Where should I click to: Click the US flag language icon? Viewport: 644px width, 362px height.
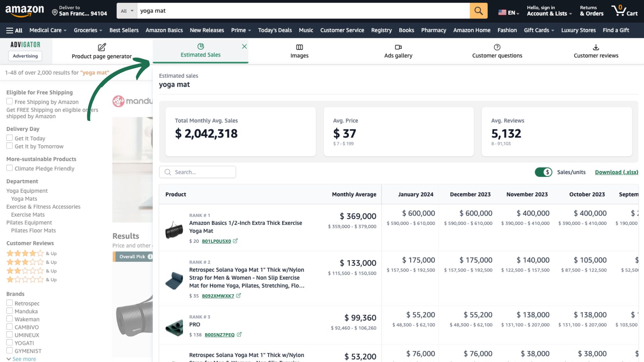[x=502, y=13]
